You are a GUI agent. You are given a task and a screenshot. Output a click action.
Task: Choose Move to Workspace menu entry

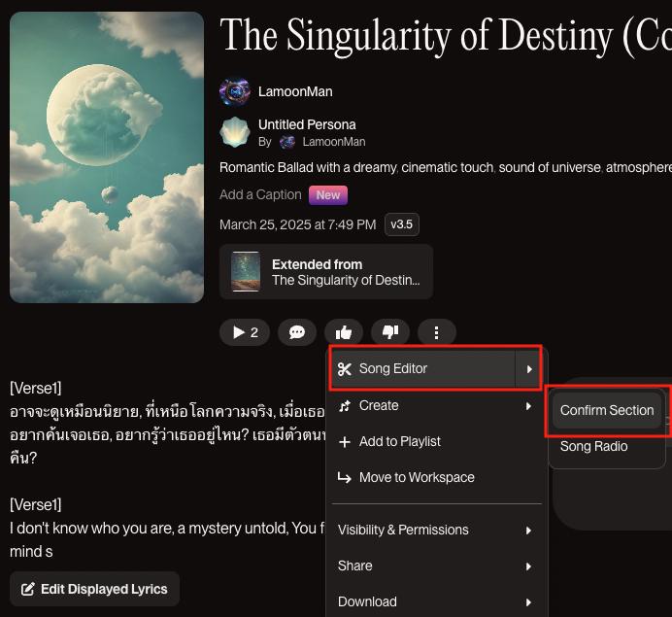[436, 477]
